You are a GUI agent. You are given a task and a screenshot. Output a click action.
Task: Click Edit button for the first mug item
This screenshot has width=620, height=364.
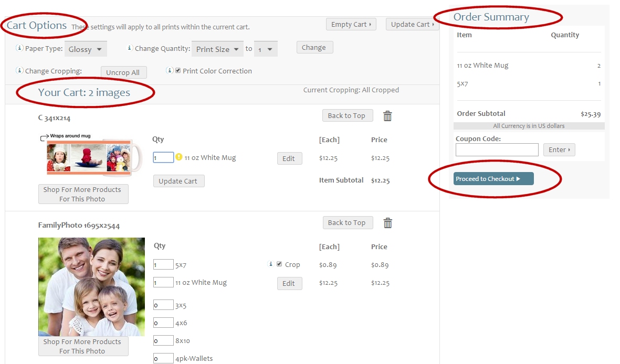click(x=289, y=158)
